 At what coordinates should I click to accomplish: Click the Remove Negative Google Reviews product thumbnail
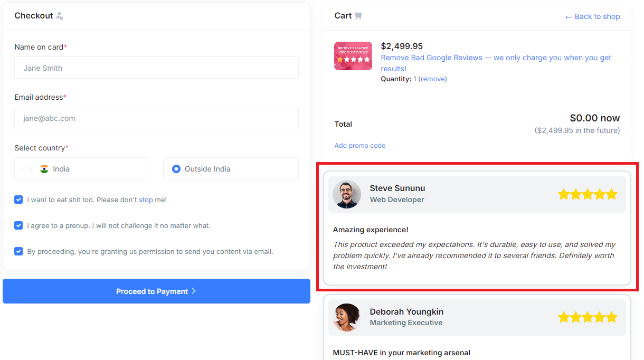(x=353, y=55)
